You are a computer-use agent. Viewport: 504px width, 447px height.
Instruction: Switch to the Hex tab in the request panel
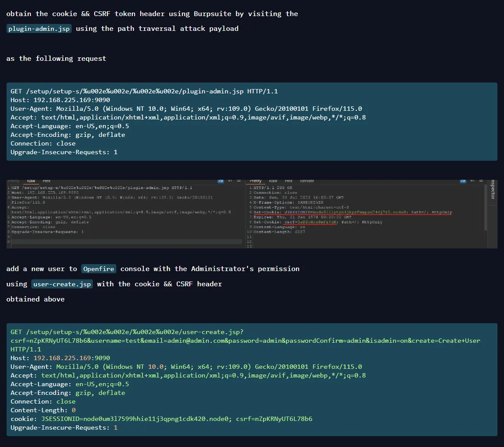pyautogui.click(x=46, y=181)
